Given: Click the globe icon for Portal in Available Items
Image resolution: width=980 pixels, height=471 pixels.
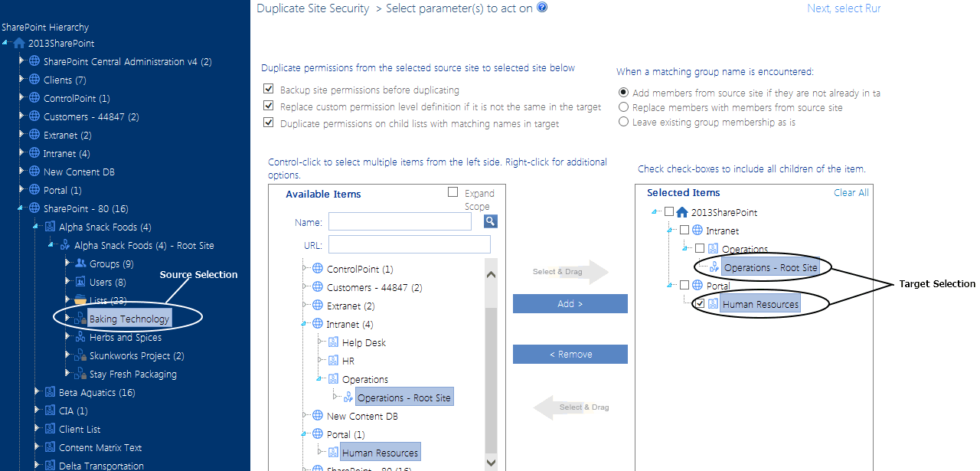Looking at the screenshot, I should 317,433.
